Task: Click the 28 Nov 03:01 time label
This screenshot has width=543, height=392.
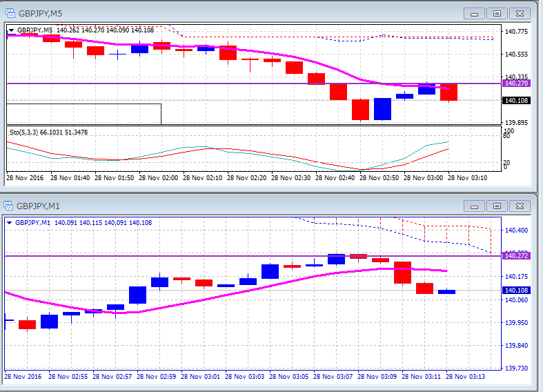Action: (200, 376)
